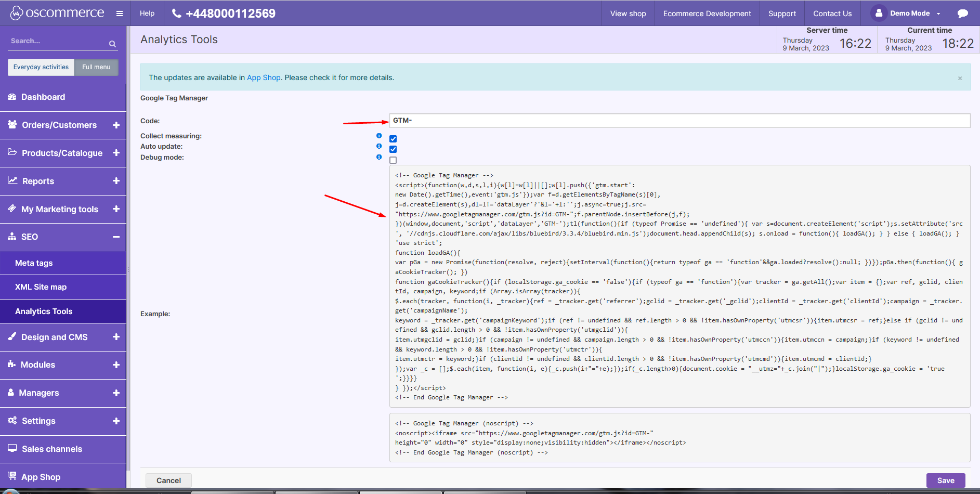The image size is (980, 494).
Task: Follow the App Shop link in banner
Action: pos(264,77)
